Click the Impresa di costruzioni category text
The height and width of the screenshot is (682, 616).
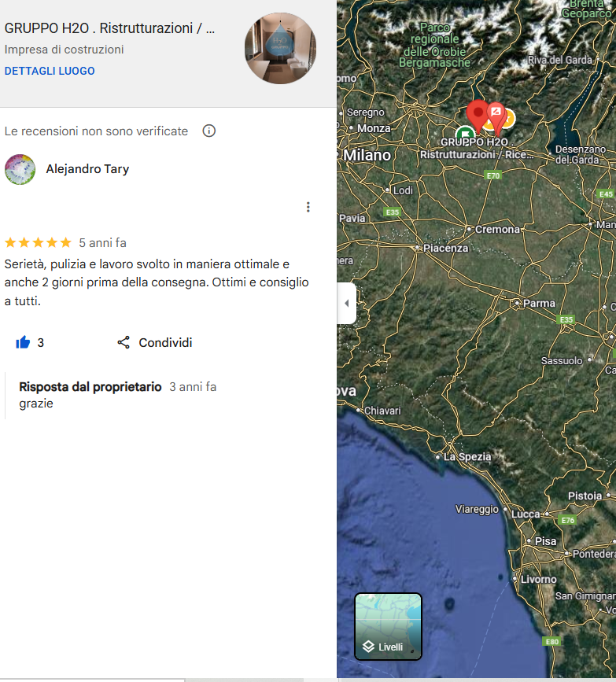tap(64, 50)
